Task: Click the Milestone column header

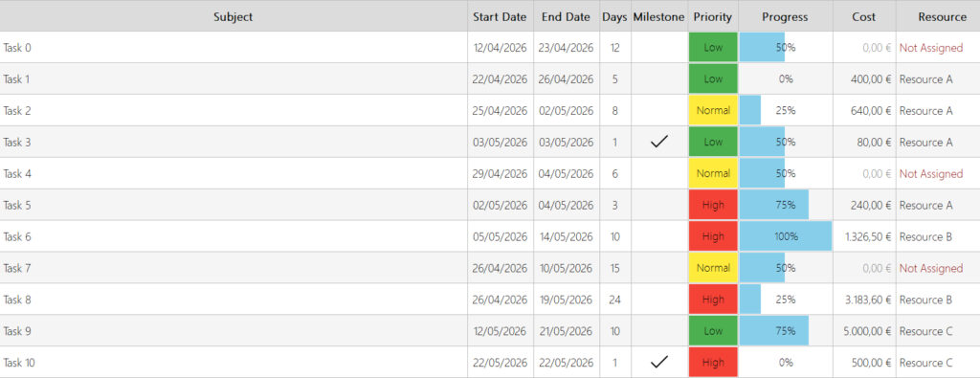Action: pyautogui.click(x=658, y=17)
